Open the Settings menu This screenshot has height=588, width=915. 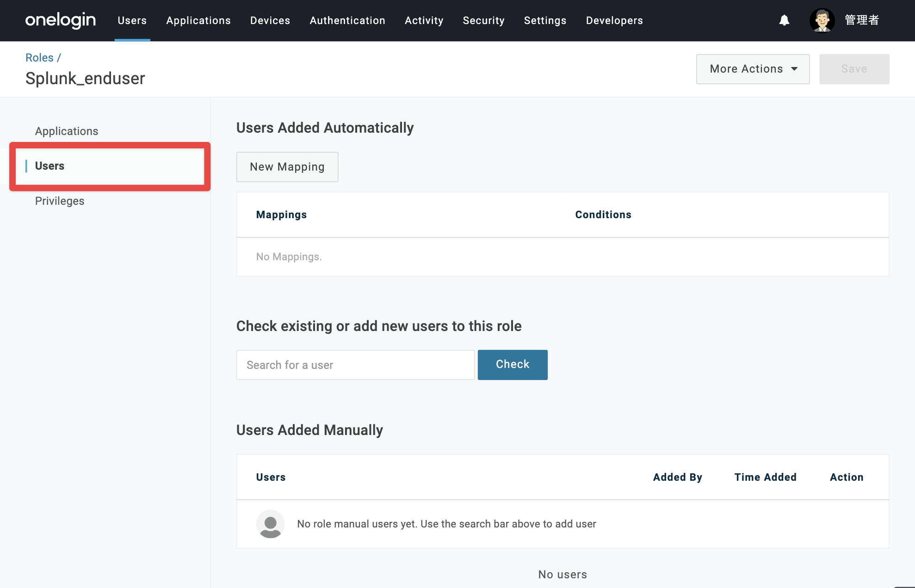click(545, 20)
